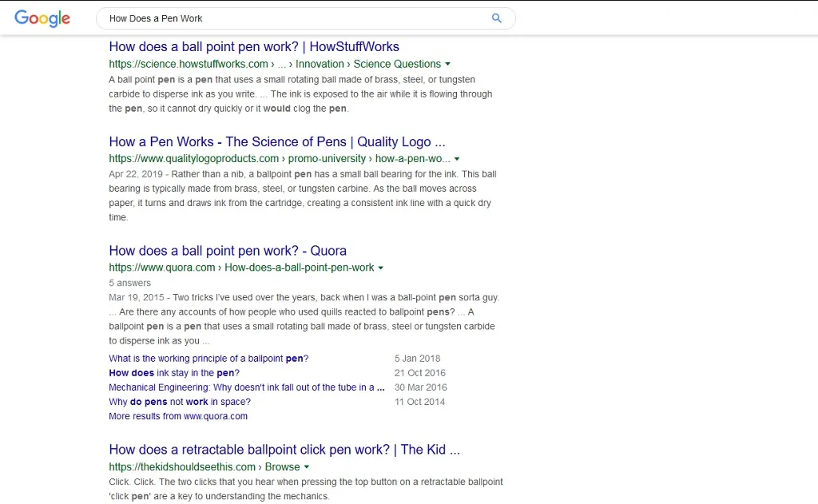818x504 pixels.
Task: Click the date '11 Oct 2014'
Action: click(x=419, y=402)
